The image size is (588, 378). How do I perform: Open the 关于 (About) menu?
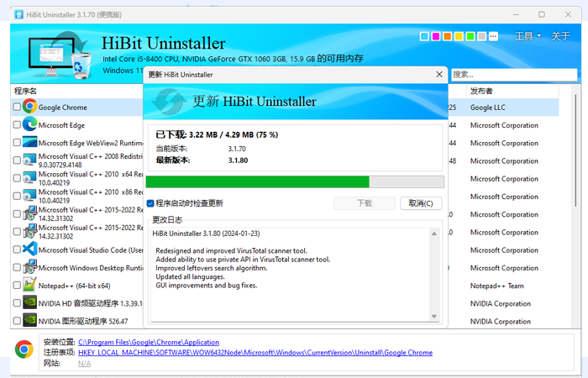click(x=560, y=36)
